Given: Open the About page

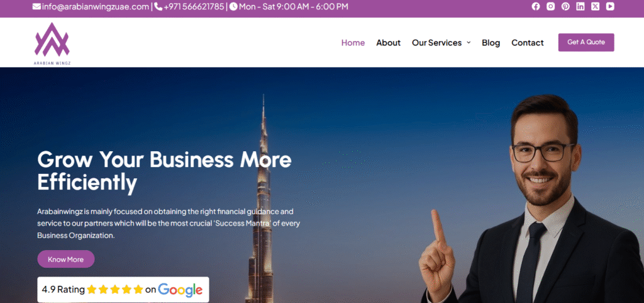Looking at the screenshot, I should tap(388, 43).
